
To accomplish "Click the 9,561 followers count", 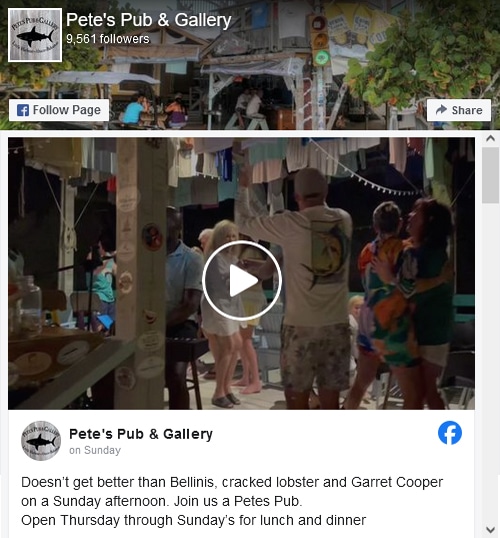I will pos(108,39).
